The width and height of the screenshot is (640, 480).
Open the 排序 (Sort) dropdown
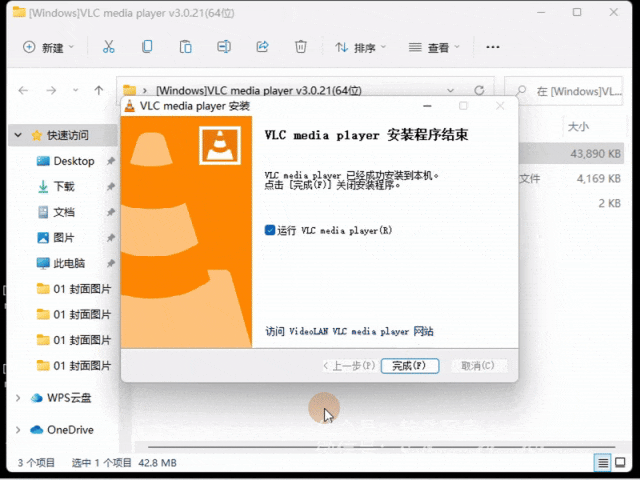360,48
